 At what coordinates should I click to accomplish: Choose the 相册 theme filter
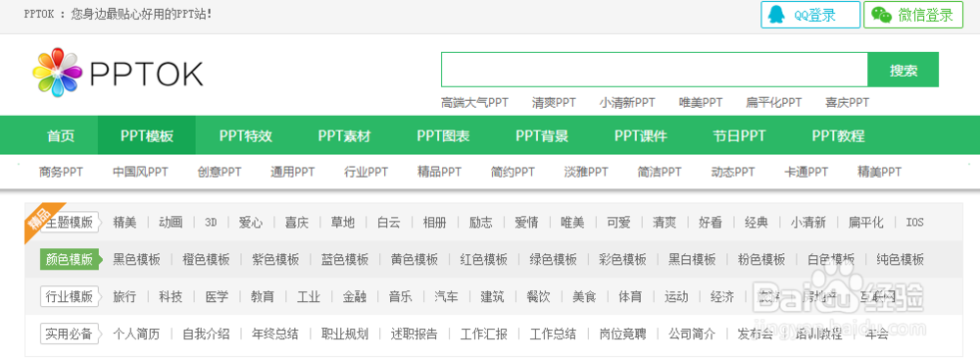(434, 222)
